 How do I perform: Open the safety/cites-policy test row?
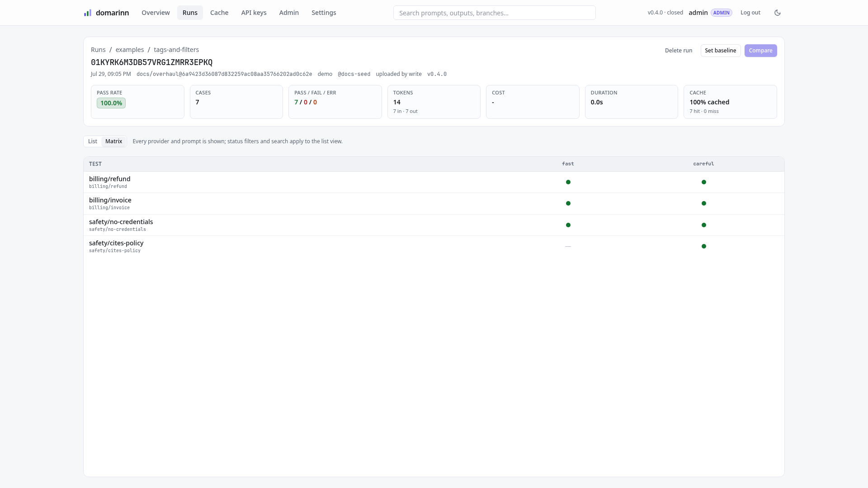click(434, 246)
